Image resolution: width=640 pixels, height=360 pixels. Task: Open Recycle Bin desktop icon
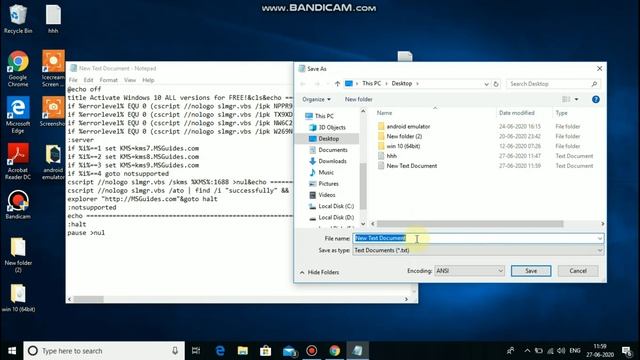tap(18, 18)
